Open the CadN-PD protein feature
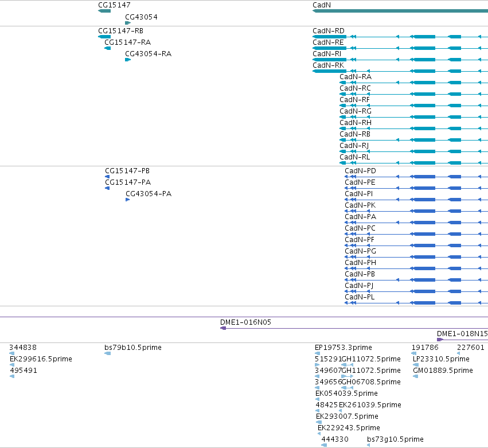Screen dimensions: 488x448 [360, 171]
